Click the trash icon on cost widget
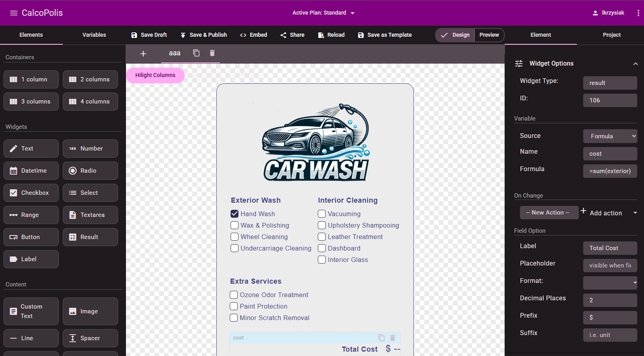The height and width of the screenshot is (356, 644). click(x=392, y=338)
